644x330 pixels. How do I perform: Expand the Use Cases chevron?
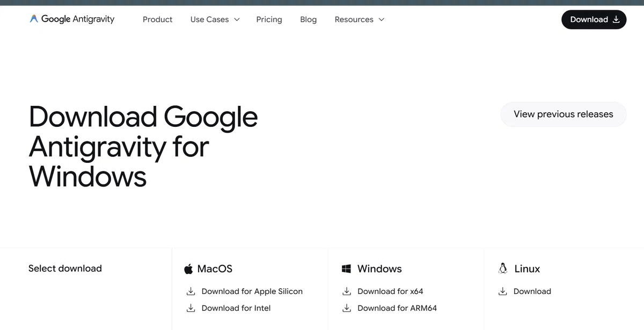click(x=237, y=20)
